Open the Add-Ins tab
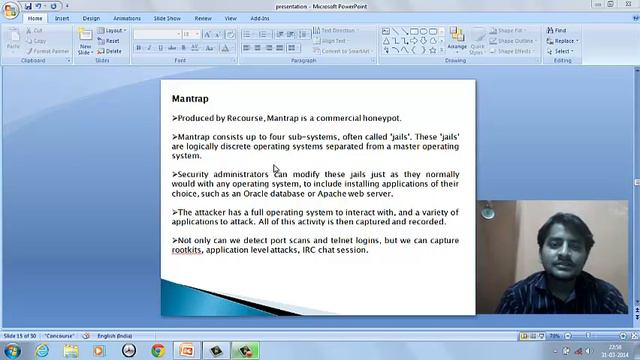The width and height of the screenshot is (640, 360). coord(260,18)
